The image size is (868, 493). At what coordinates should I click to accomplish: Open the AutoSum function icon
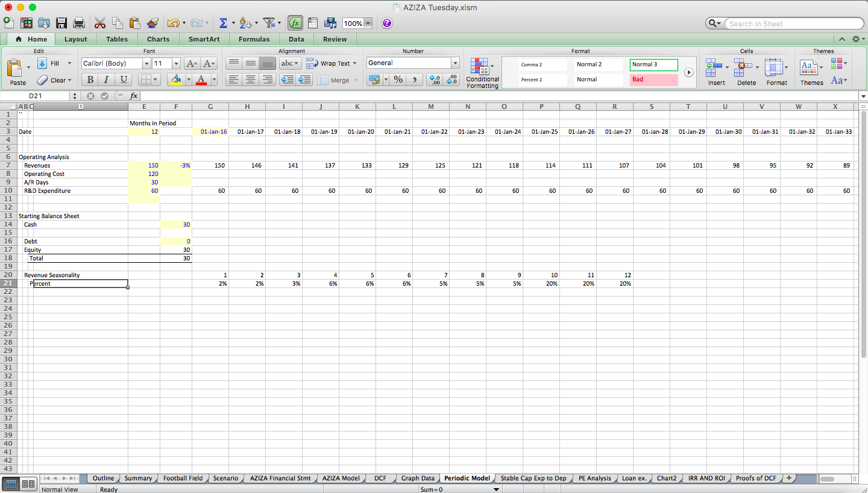(223, 22)
